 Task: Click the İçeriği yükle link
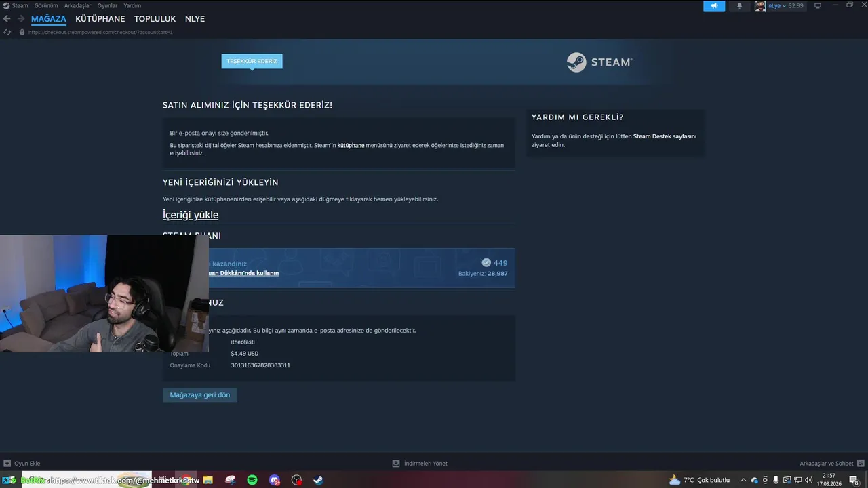[x=191, y=215]
